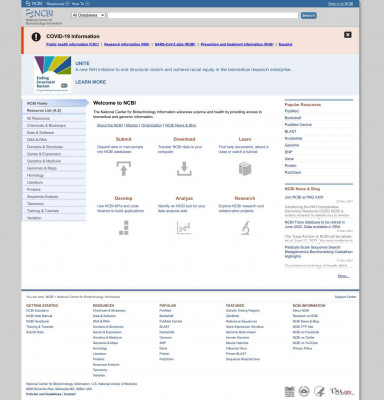The width and height of the screenshot is (384, 400).
Task: Click the Learn books icon
Action: [x=245, y=169]
